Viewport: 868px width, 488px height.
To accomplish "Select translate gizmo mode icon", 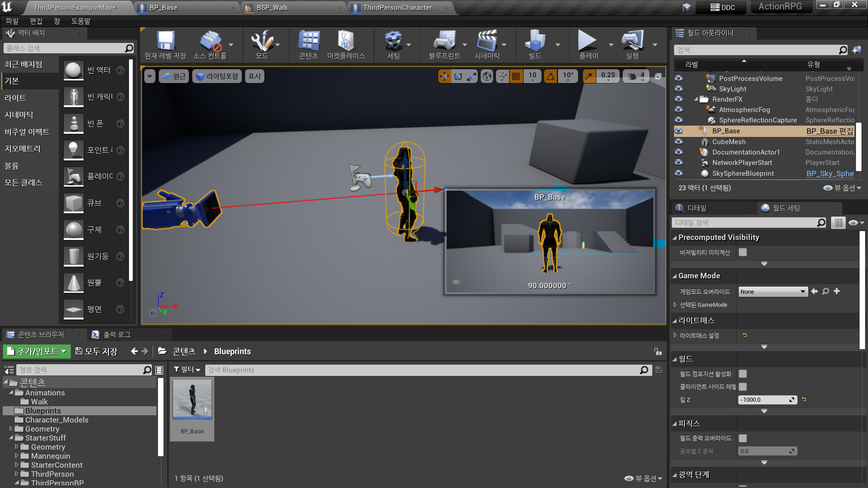I will [444, 76].
